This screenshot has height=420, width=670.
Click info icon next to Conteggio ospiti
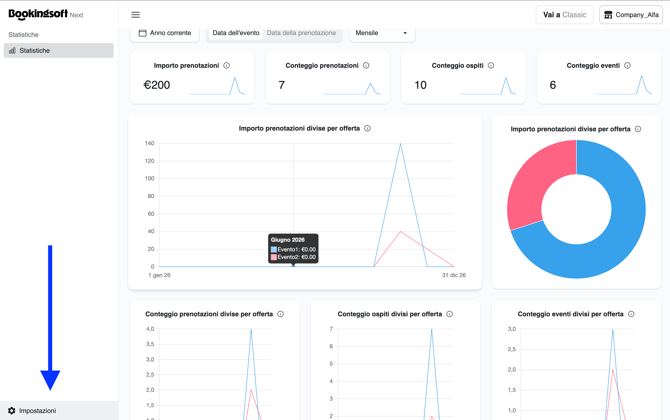point(491,65)
